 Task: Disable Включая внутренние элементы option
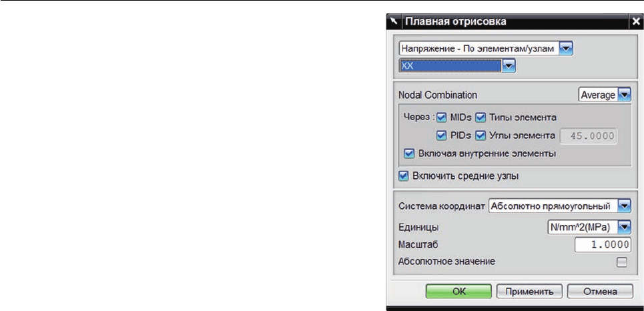click(409, 153)
